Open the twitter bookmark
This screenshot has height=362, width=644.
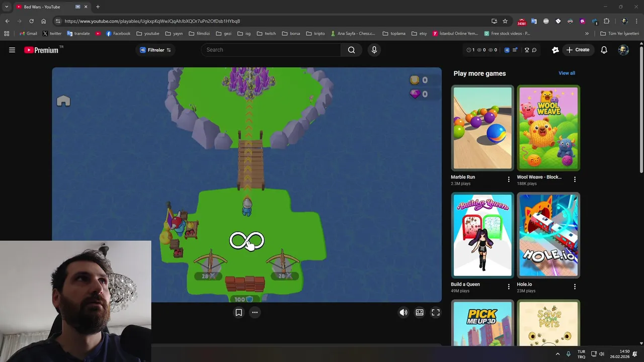point(52,34)
